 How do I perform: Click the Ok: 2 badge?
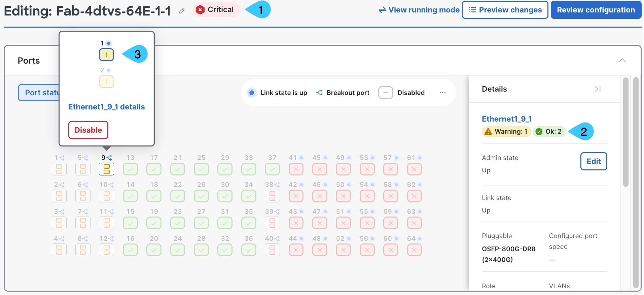click(x=549, y=131)
